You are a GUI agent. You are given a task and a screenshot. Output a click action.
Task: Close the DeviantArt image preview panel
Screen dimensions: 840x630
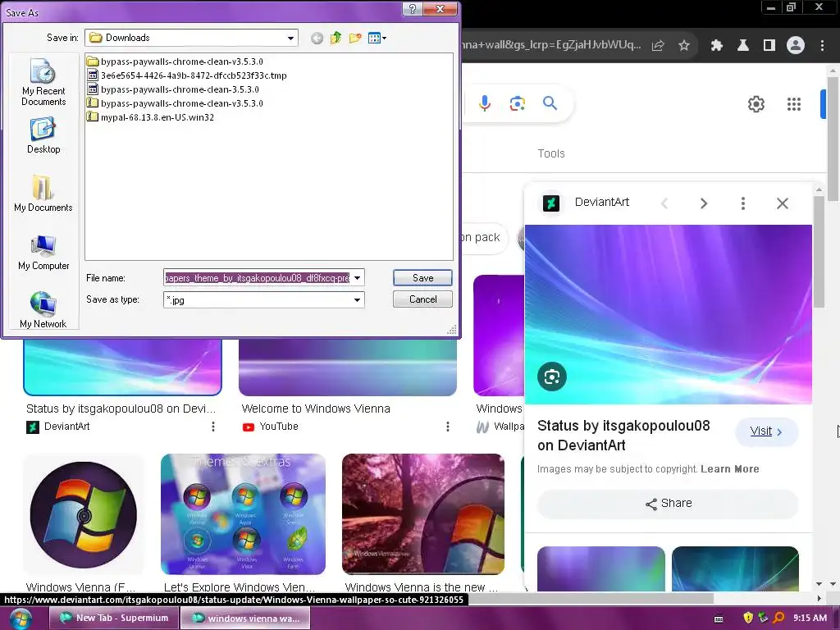(782, 203)
